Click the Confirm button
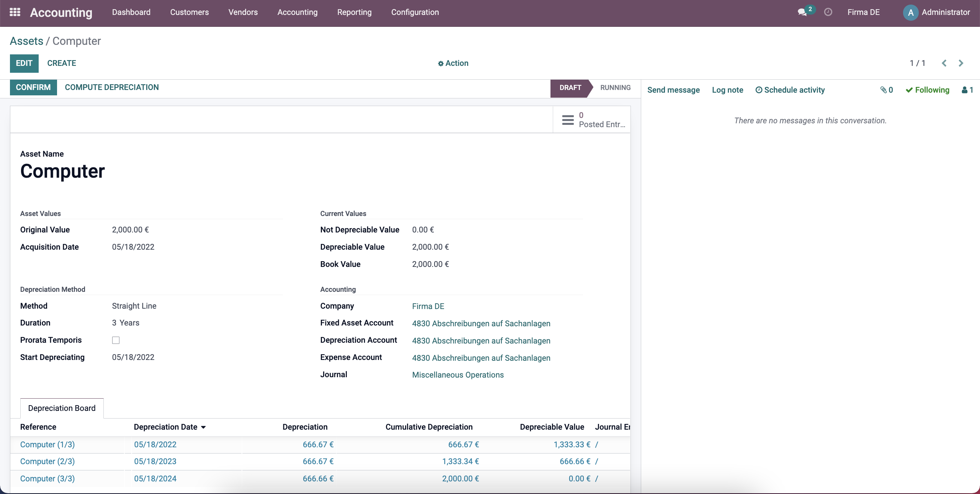 33,88
